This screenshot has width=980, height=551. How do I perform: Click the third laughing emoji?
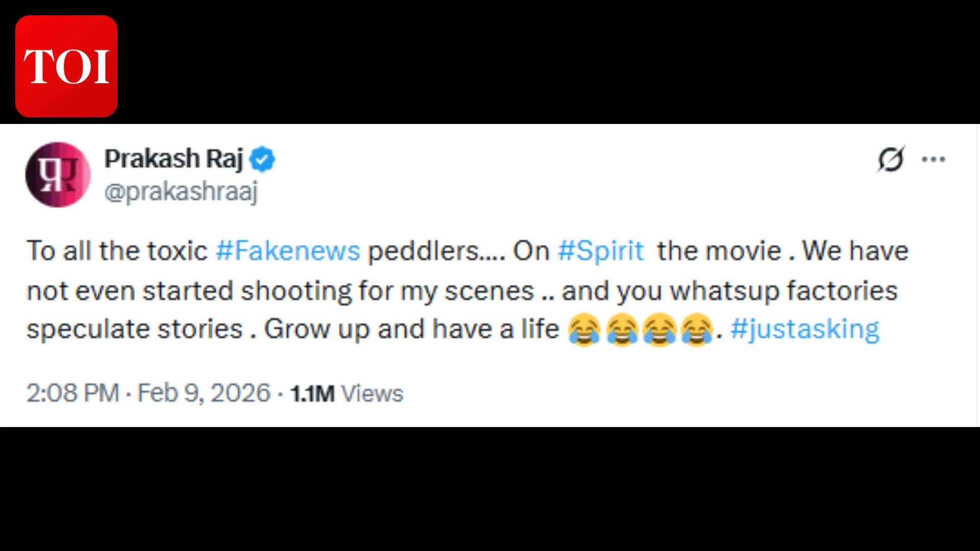click(x=659, y=330)
